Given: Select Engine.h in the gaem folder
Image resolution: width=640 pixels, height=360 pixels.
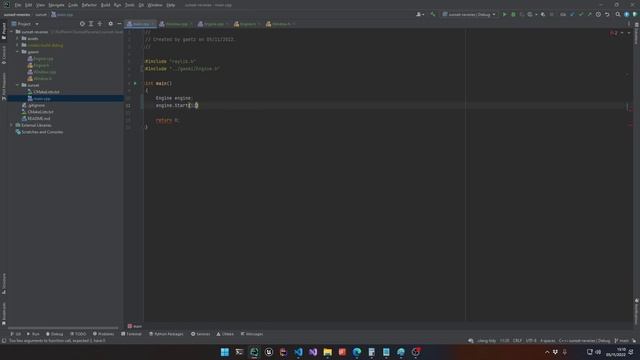Looking at the screenshot, I should point(38,65).
